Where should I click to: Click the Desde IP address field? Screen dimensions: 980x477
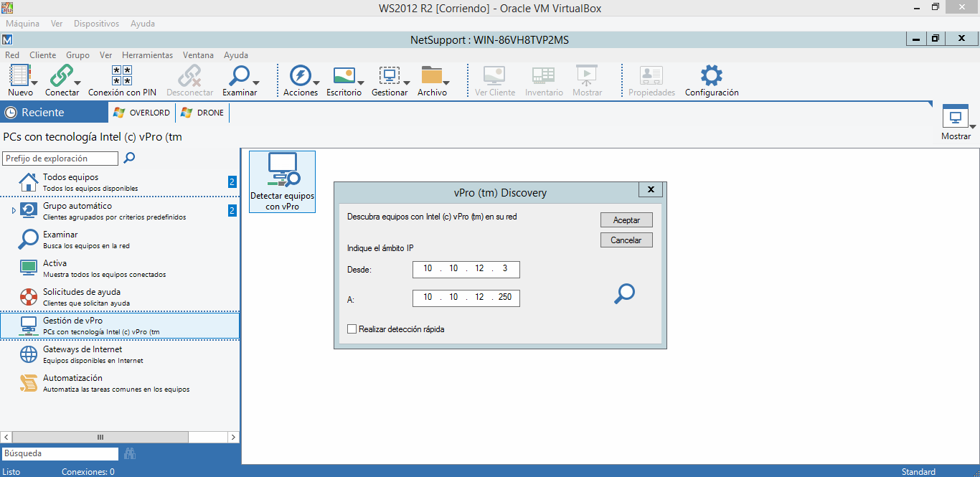pos(466,269)
